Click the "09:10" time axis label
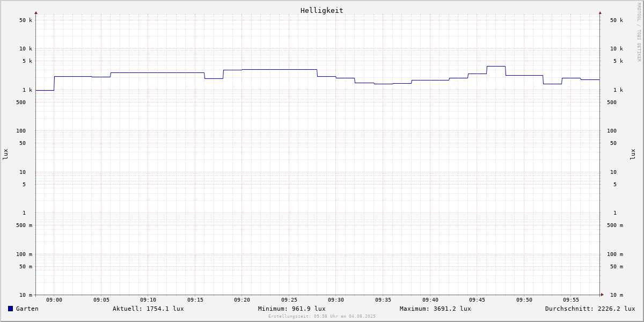 pyautogui.click(x=148, y=300)
